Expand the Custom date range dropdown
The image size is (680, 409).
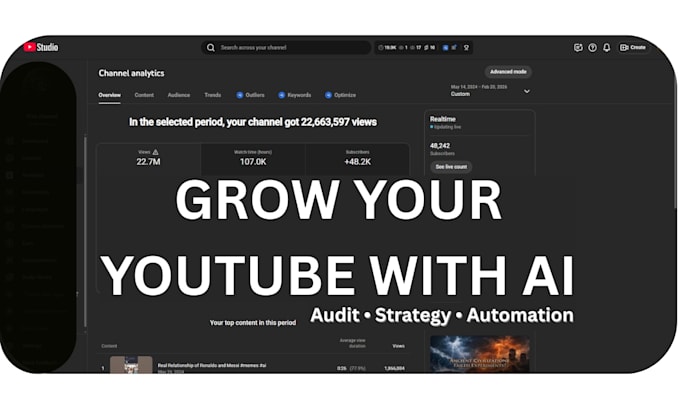point(490,90)
